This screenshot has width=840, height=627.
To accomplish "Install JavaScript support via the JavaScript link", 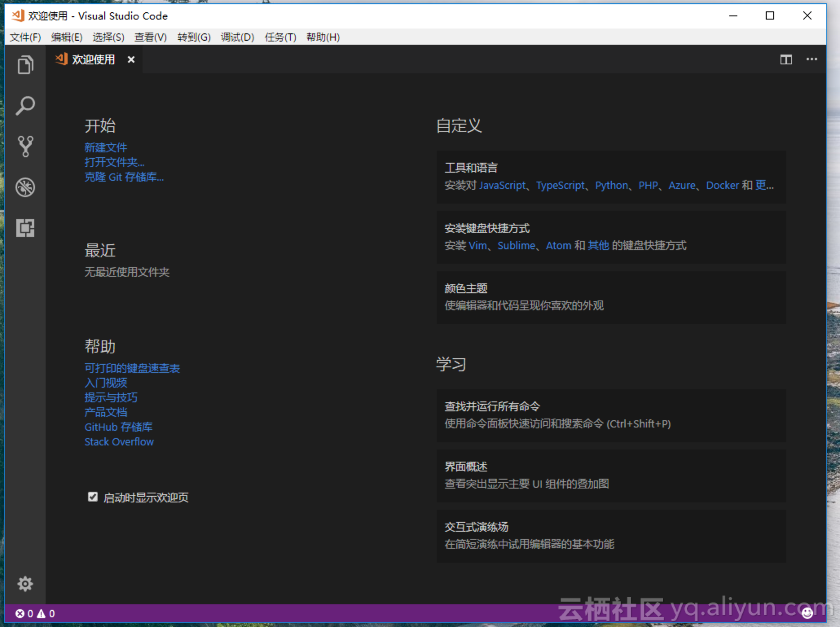I will 502,185.
